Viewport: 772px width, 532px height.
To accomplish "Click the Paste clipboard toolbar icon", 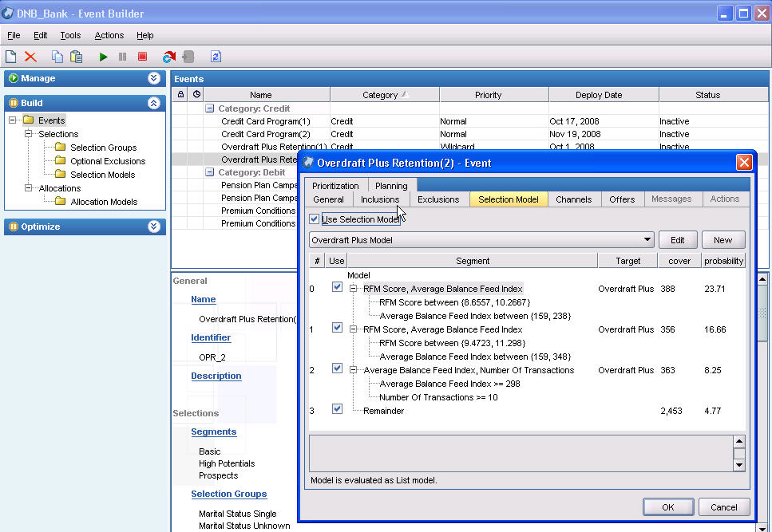I will click(77, 57).
